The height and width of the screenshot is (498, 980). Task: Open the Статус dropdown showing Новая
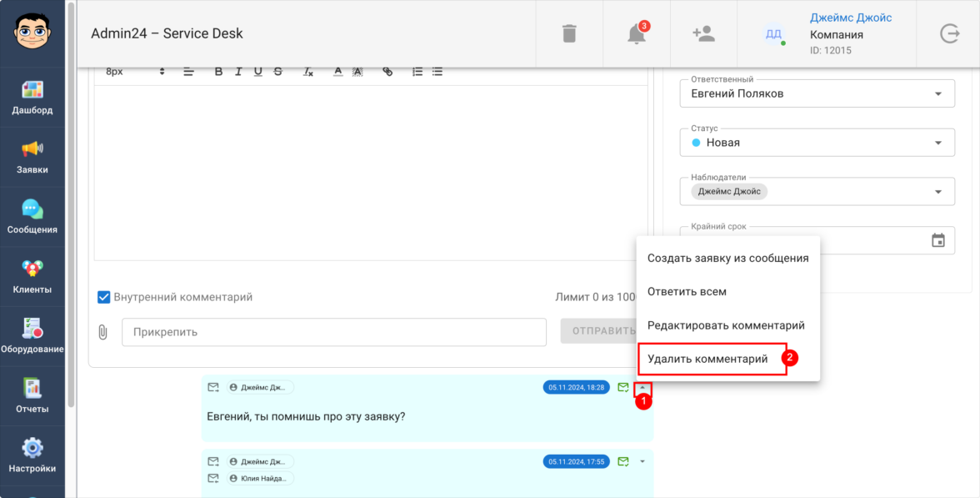click(x=938, y=143)
